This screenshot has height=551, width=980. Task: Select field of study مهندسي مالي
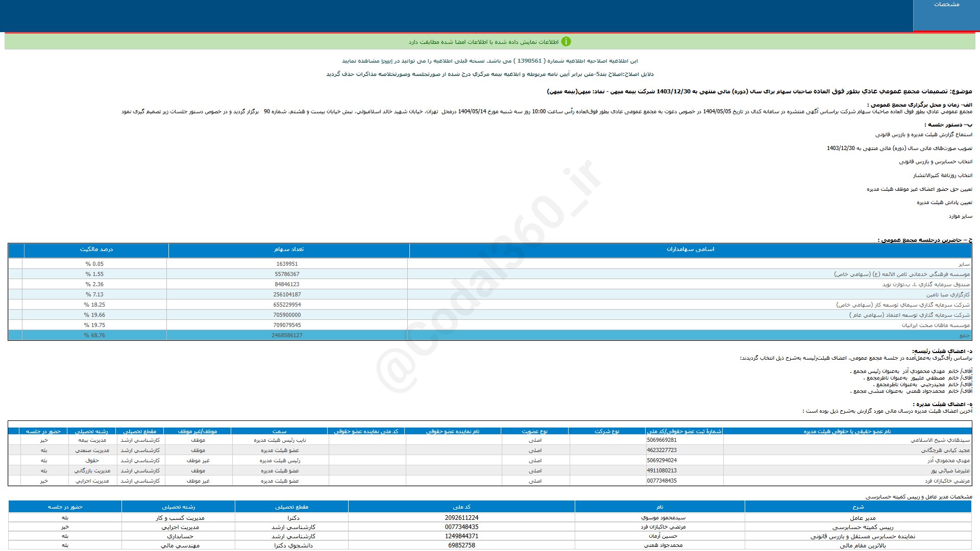pos(180,546)
